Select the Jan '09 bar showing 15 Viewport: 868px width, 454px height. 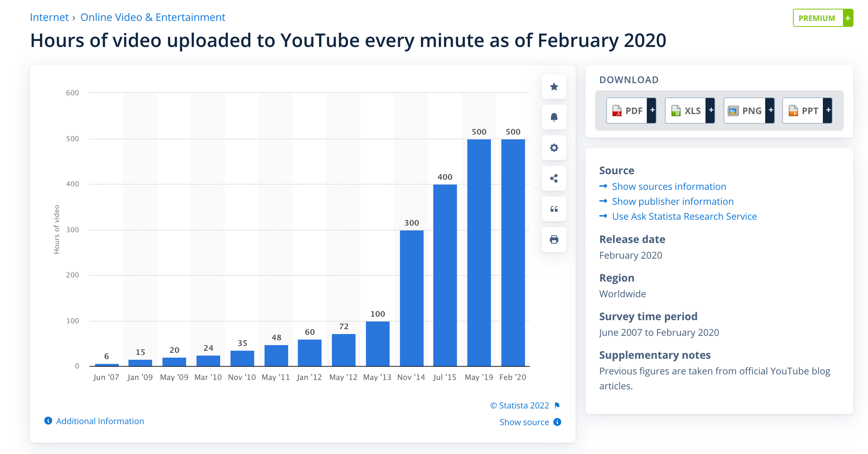tap(140, 363)
